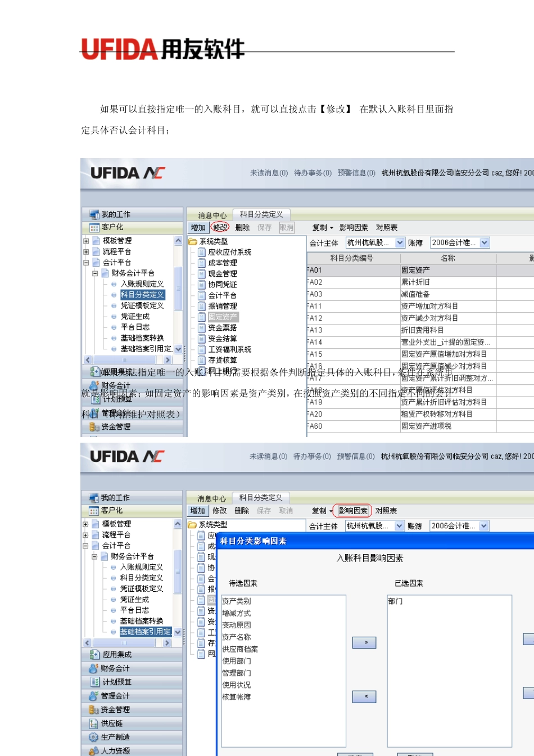The height and width of the screenshot is (756, 534).
Task: Click 应用集成 icon in second screenshot
Action: click(x=94, y=655)
